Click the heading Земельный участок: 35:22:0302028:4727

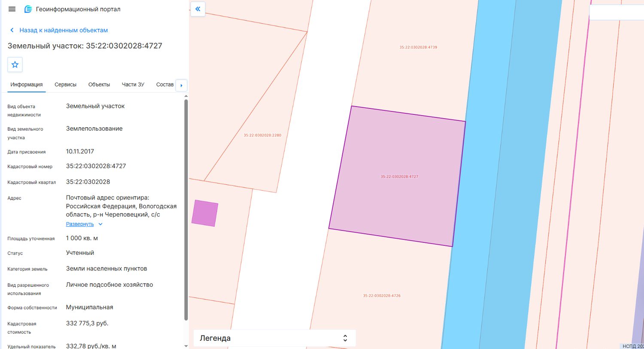(85, 46)
